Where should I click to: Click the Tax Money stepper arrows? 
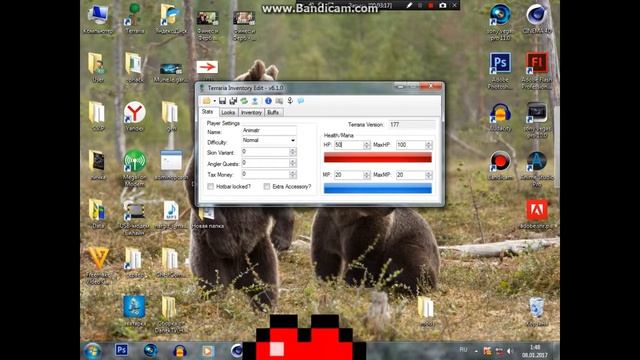pos(293,174)
